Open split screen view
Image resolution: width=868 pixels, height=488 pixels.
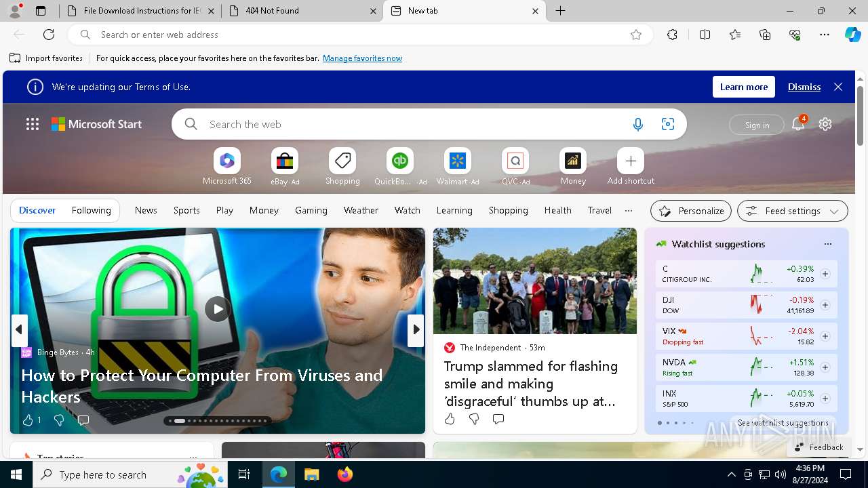coord(705,35)
